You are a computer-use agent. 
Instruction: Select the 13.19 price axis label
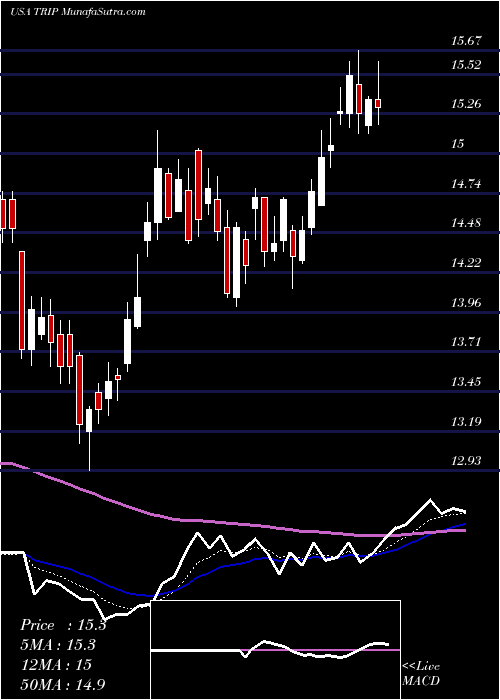coord(466,421)
